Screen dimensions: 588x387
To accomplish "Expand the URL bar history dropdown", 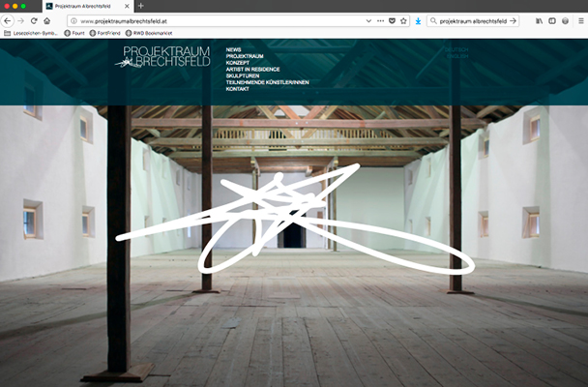I will click(x=367, y=20).
